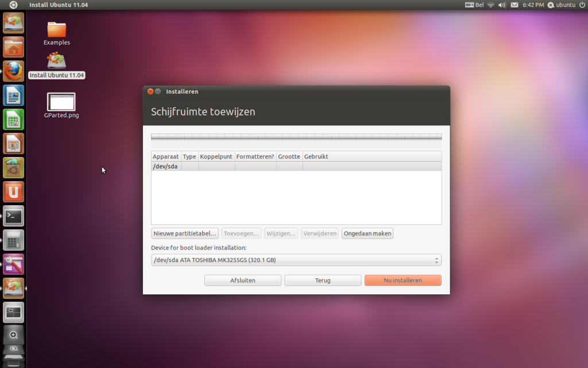Open the Ubuntu One launcher icon
588x368 pixels.
click(x=13, y=192)
